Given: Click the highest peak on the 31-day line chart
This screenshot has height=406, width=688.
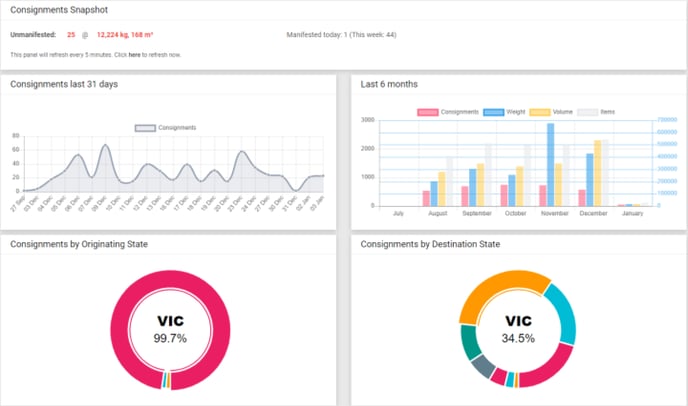Looking at the screenshot, I should tap(105, 145).
